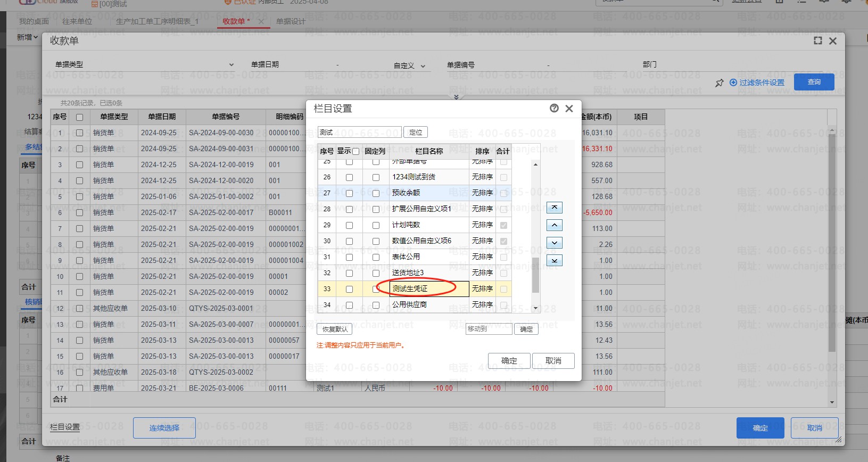Viewport: 868px width, 462px height.
Task: Switch to 生产加工单工序明细表_1 tab
Action: (x=157, y=21)
